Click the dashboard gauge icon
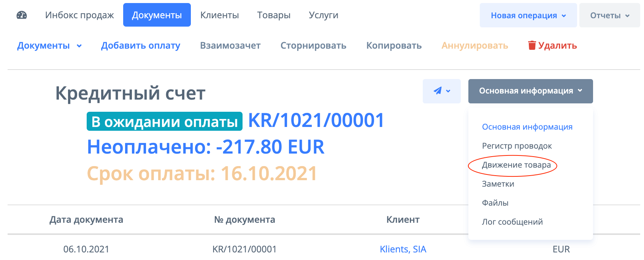Image resolution: width=644 pixels, height=260 pixels. 22,15
